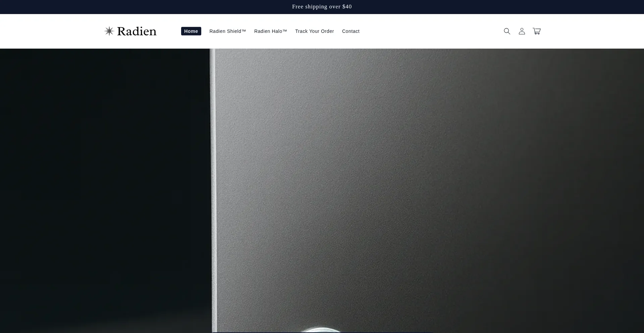Open the shopping cart icon

point(536,31)
